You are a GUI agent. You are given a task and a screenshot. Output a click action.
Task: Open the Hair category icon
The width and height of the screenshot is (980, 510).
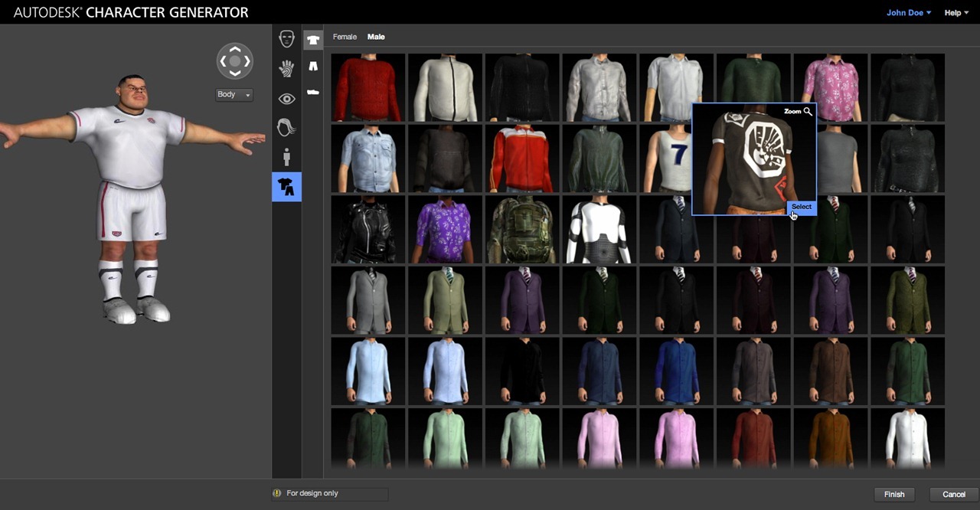[x=286, y=128]
